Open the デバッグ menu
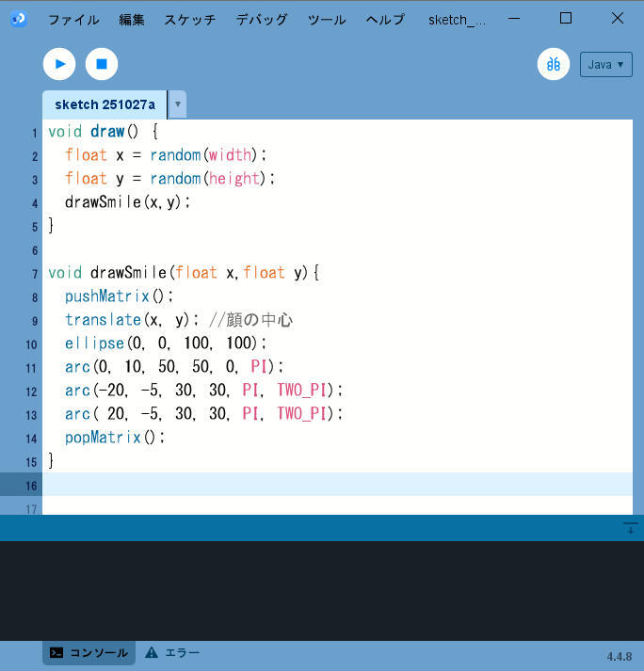This screenshot has height=671, width=644. click(262, 20)
